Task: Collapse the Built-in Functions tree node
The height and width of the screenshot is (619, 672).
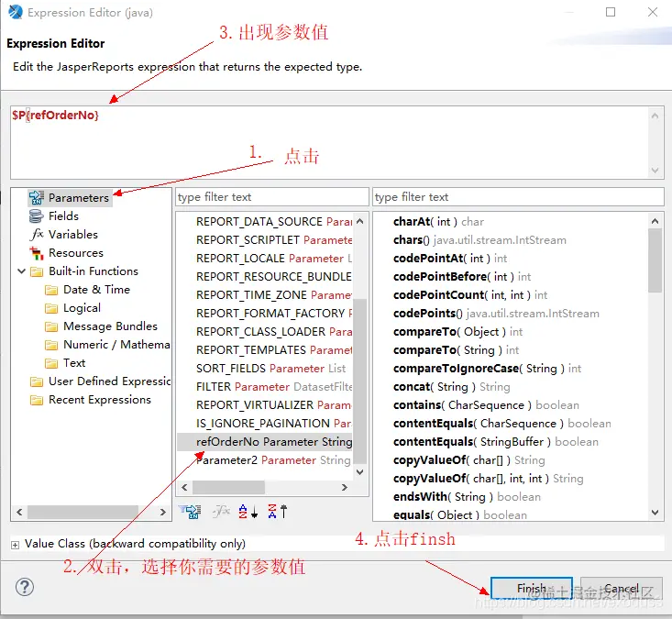Action: pos(21,271)
